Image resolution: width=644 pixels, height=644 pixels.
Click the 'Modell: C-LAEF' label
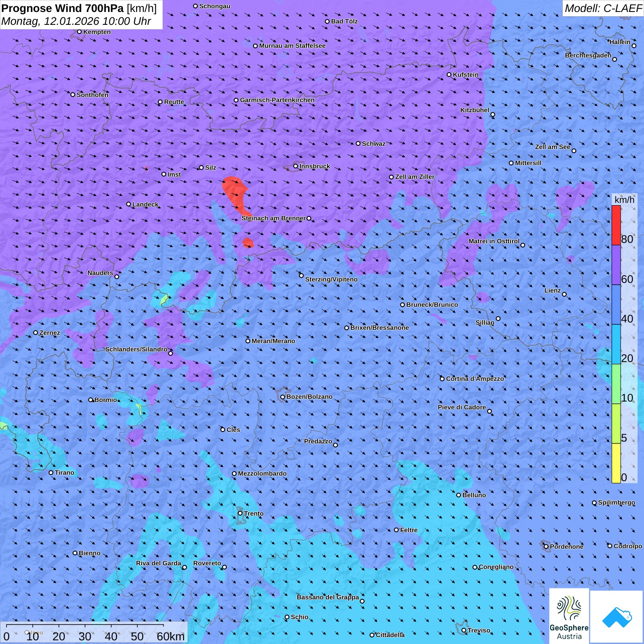pos(603,8)
